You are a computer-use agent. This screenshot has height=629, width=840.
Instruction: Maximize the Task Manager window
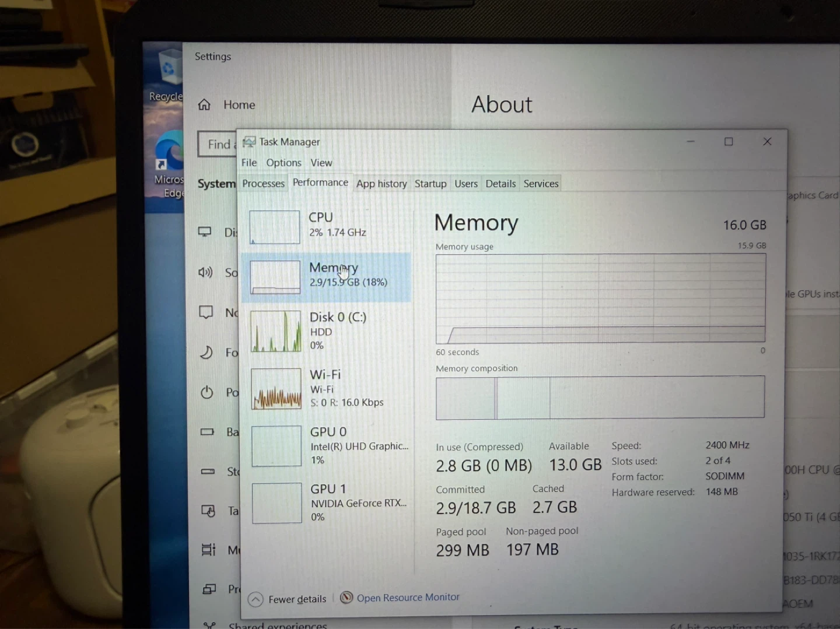[x=729, y=142]
